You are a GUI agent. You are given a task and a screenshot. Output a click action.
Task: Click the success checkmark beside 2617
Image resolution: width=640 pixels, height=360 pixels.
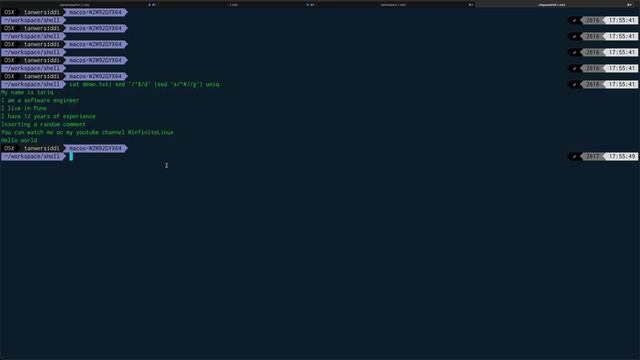(x=574, y=156)
